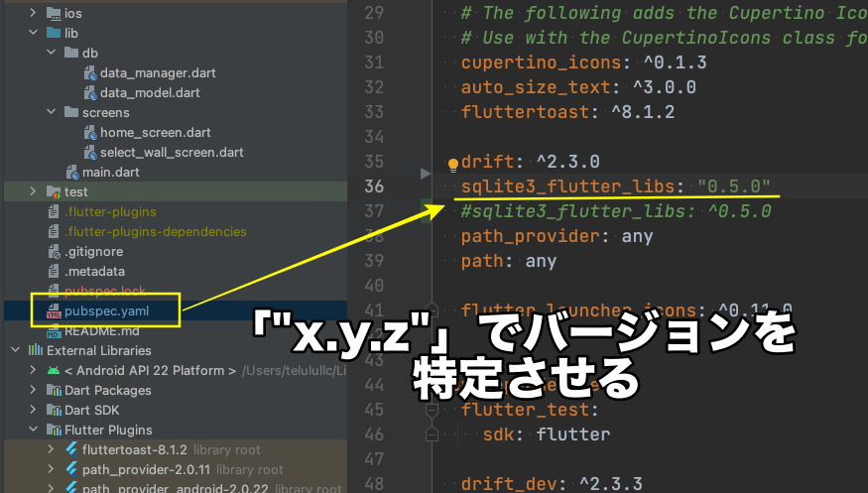Viewport: 868px width, 493px height.
Task: Click commented '#sqlite3_flutter_libs: ^0.5.0' line
Action: coord(616,211)
